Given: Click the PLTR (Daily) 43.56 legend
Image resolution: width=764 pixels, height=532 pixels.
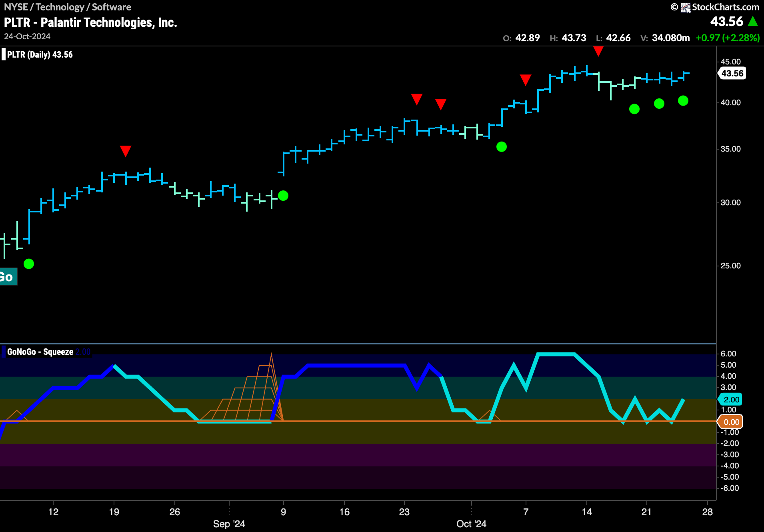Looking at the screenshot, I should pos(40,54).
